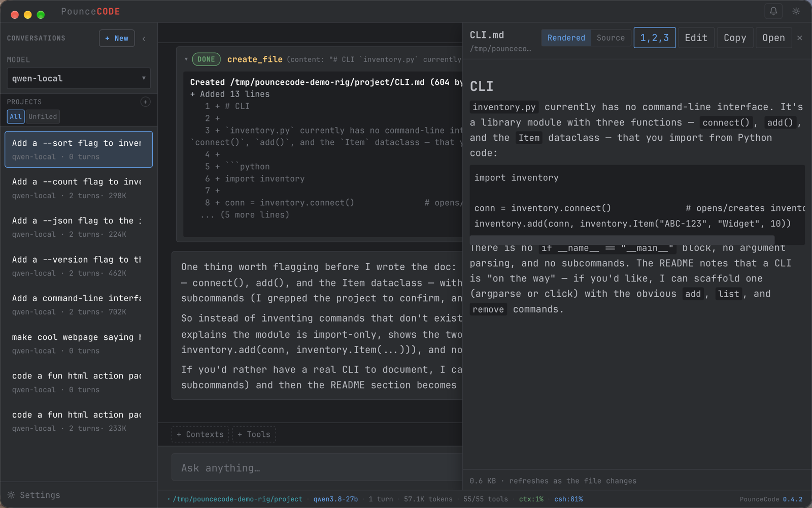Select the Unfiled projects filter
812x508 pixels.
43,117
